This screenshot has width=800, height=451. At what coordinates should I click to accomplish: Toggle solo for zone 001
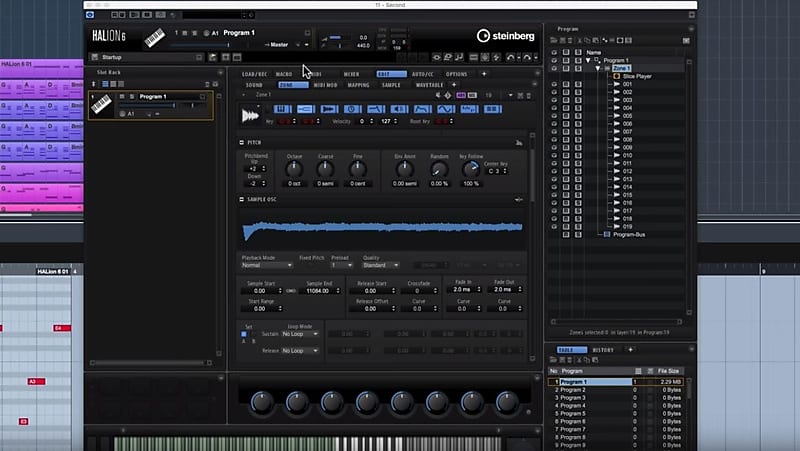(579, 84)
